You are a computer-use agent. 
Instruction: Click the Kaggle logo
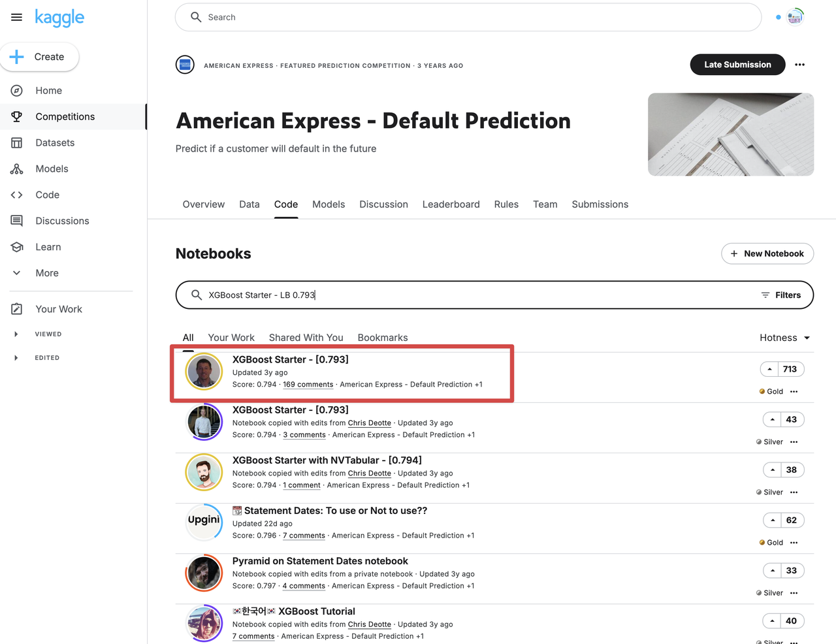point(59,18)
